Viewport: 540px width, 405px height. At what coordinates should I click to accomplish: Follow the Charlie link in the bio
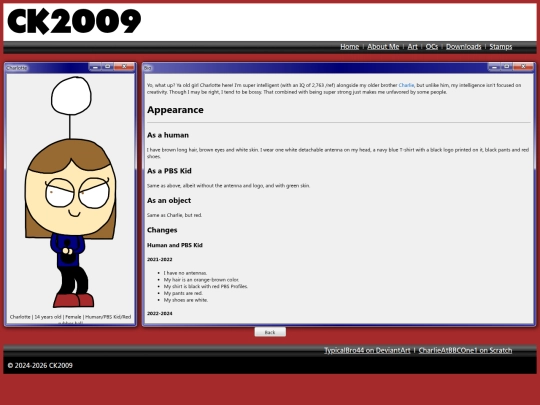pos(406,85)
